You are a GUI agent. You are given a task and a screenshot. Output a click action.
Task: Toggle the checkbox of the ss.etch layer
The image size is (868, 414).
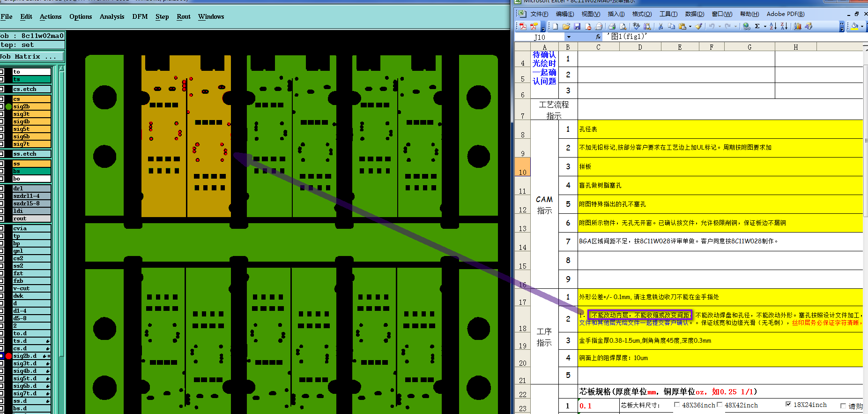pos(2,154)
